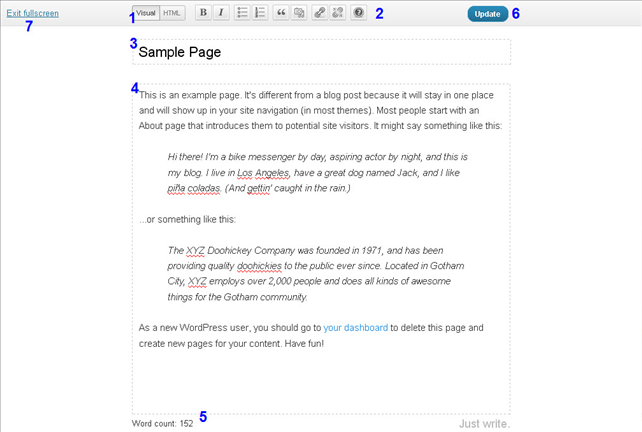Click the Exit fullscreen link
Image resolution: width=642 pixels, height=432 pixels.
click(32, 14)
